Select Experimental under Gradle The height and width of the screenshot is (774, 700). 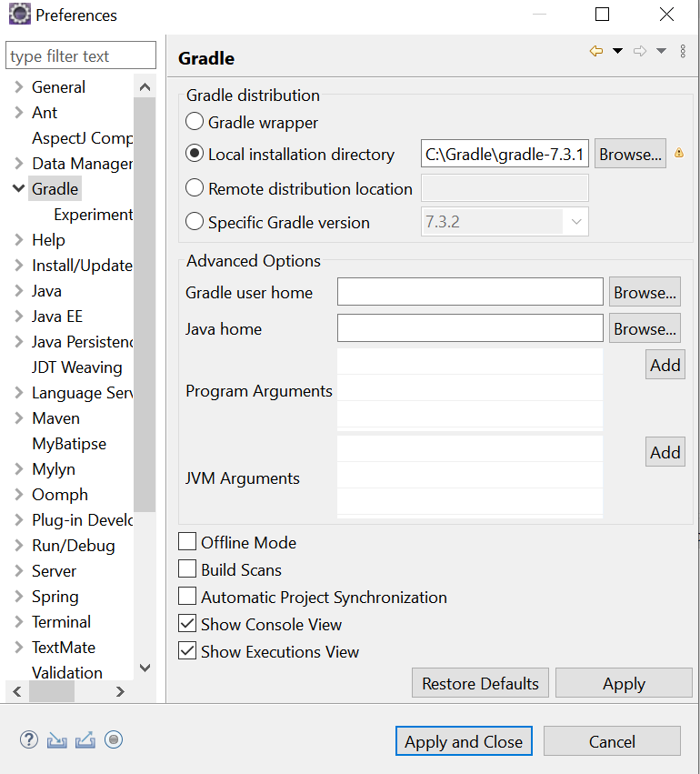tap(94, 215)
